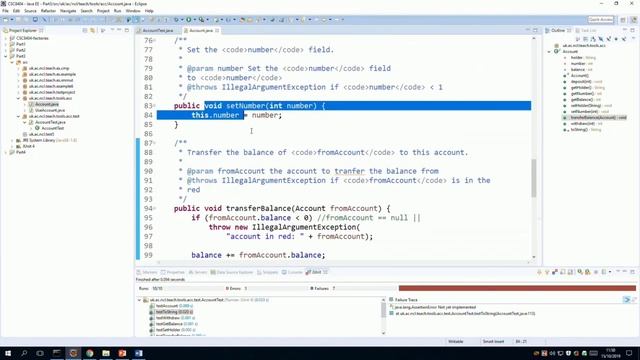Expand the Part4 project
640x360 pixels.
(6, 152)
